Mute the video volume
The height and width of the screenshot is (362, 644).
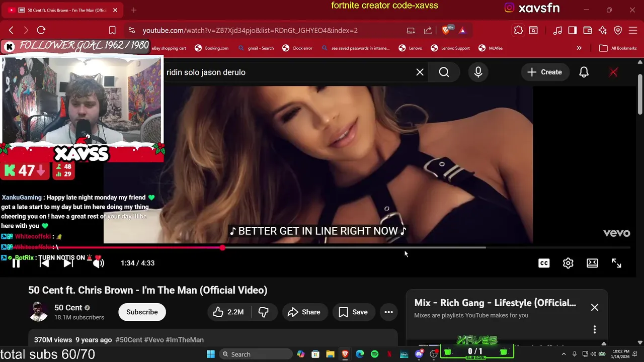[x=99, y=263]
